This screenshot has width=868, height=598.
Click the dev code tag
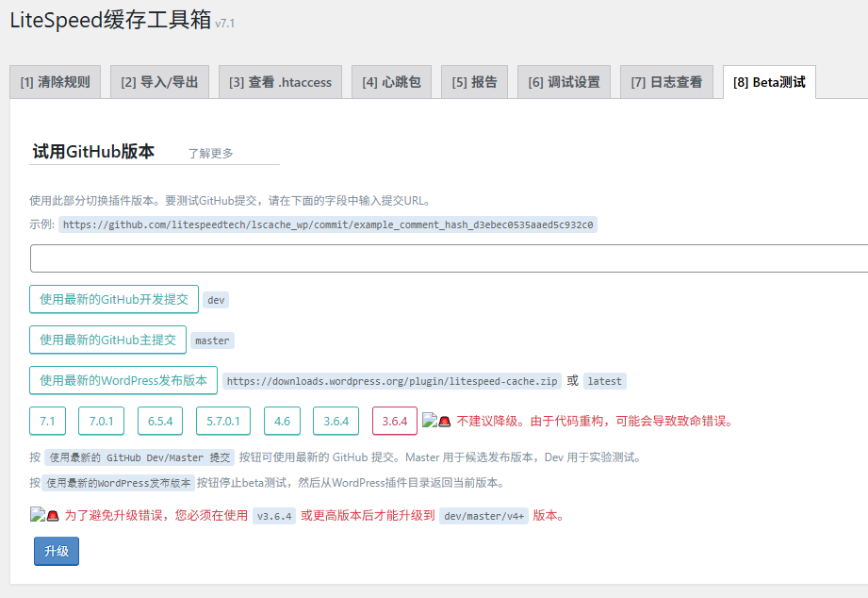point(216,300)
